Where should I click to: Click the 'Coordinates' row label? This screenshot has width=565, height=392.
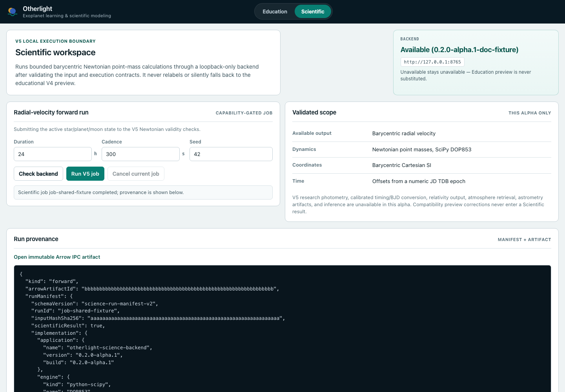tap(307, 165)
